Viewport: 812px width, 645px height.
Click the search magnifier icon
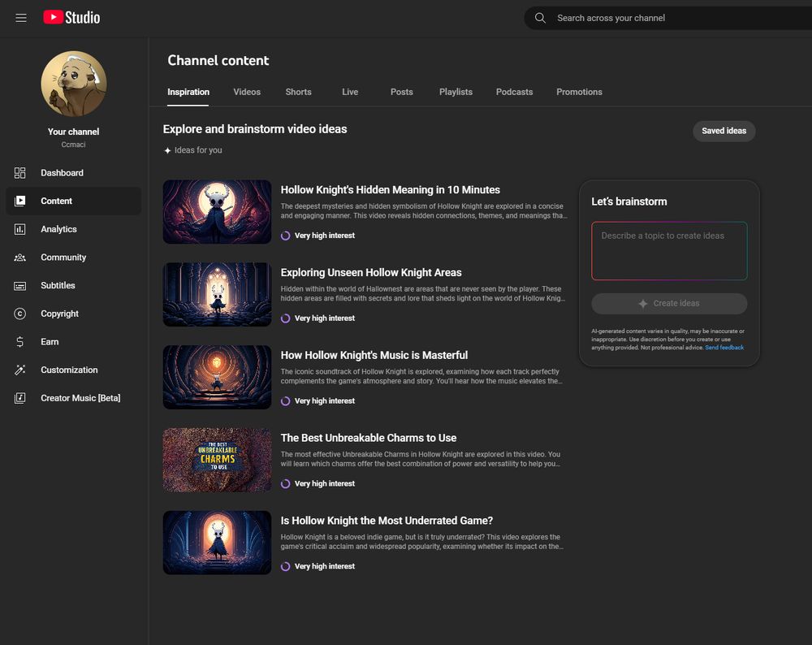point(540,18)
